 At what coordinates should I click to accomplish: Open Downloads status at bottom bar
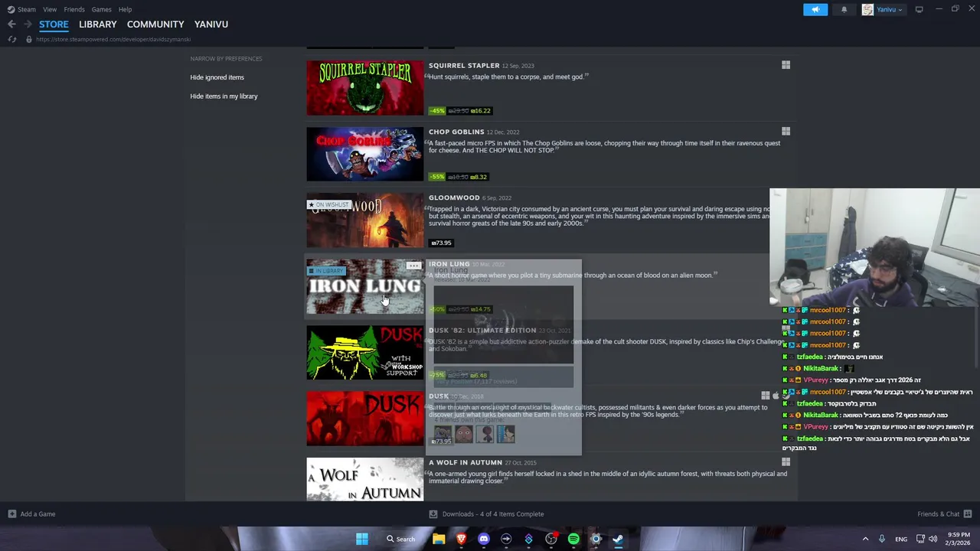click(x=487, y=514)
